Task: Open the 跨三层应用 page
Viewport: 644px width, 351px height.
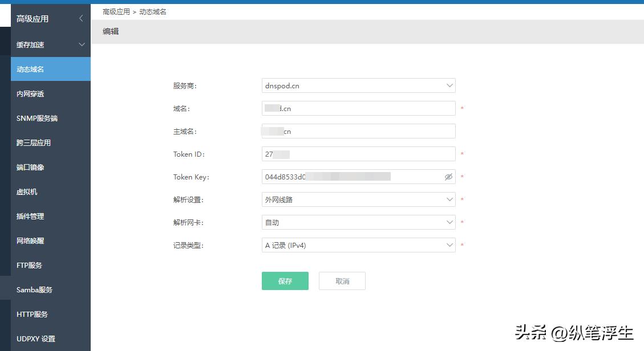Action: pos(31,142)
